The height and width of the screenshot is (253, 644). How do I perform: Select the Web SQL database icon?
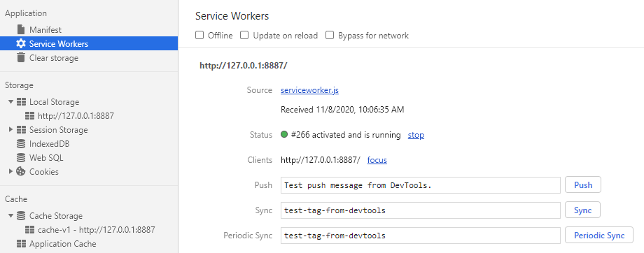point(20,158)
